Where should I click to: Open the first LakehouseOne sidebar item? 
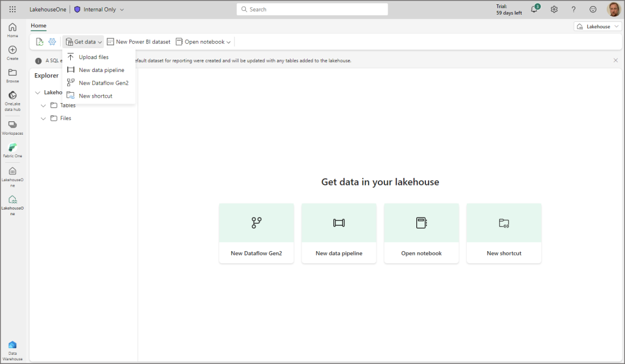12,177
